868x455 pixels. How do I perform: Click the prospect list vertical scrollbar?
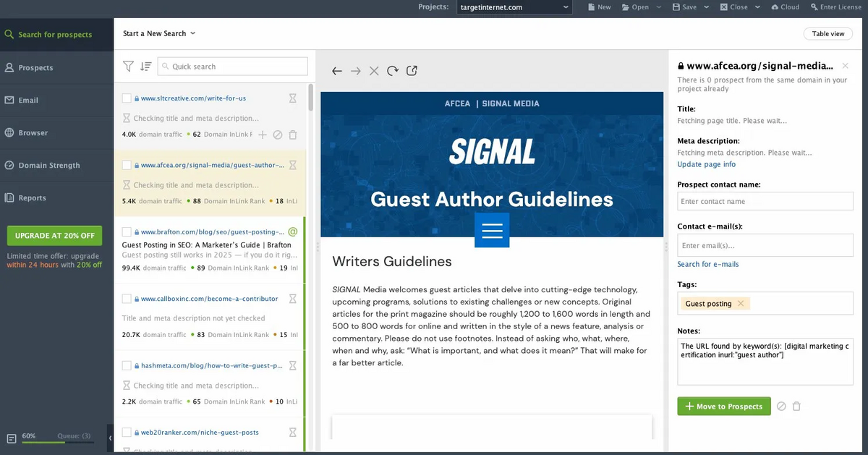tap(312, 98)
